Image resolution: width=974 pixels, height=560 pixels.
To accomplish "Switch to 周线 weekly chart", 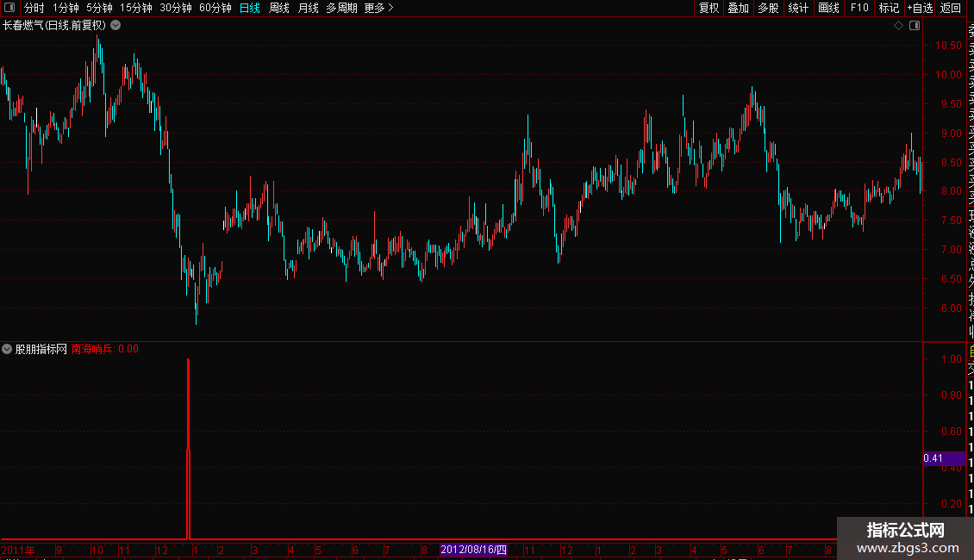I will [x=279, y=8].
